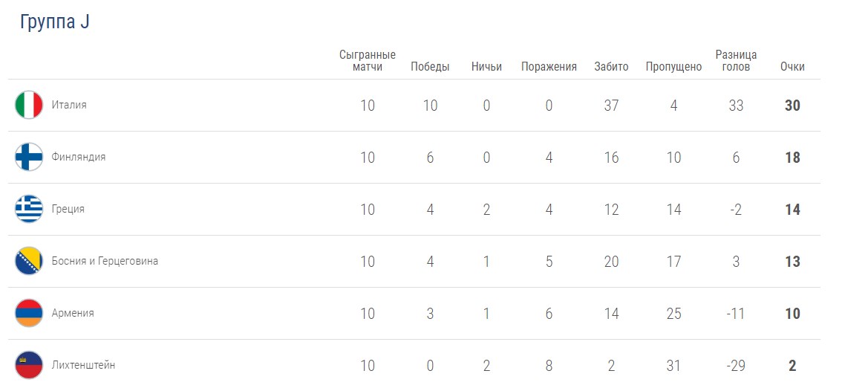Open Босния и Герцеговина team link
Viewport: 868px width, 391px height.
coord(105,261)
